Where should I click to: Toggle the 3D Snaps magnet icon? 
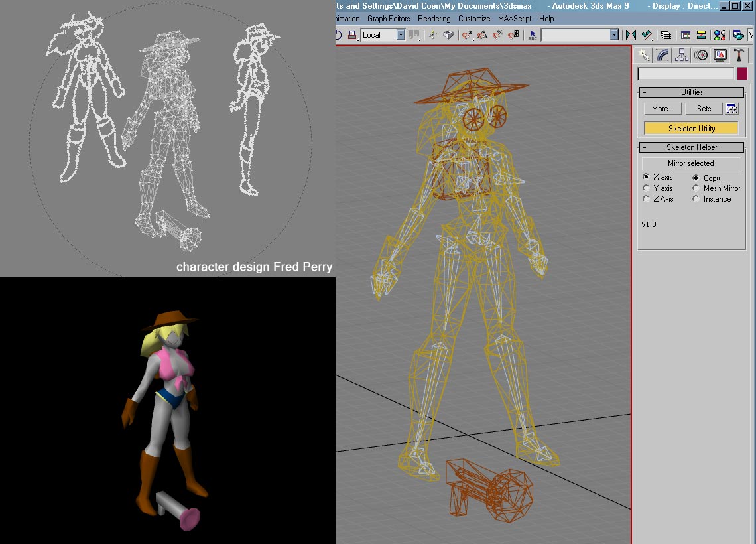(x=467, y=35)
